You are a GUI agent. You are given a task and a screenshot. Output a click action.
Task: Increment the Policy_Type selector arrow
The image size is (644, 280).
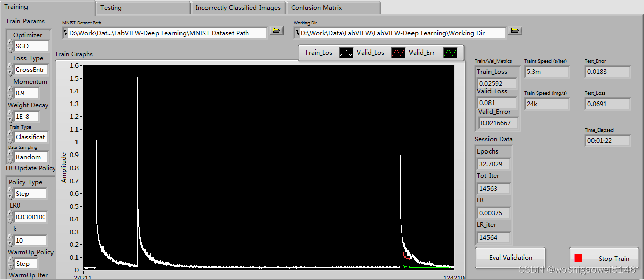pos(10,191)
